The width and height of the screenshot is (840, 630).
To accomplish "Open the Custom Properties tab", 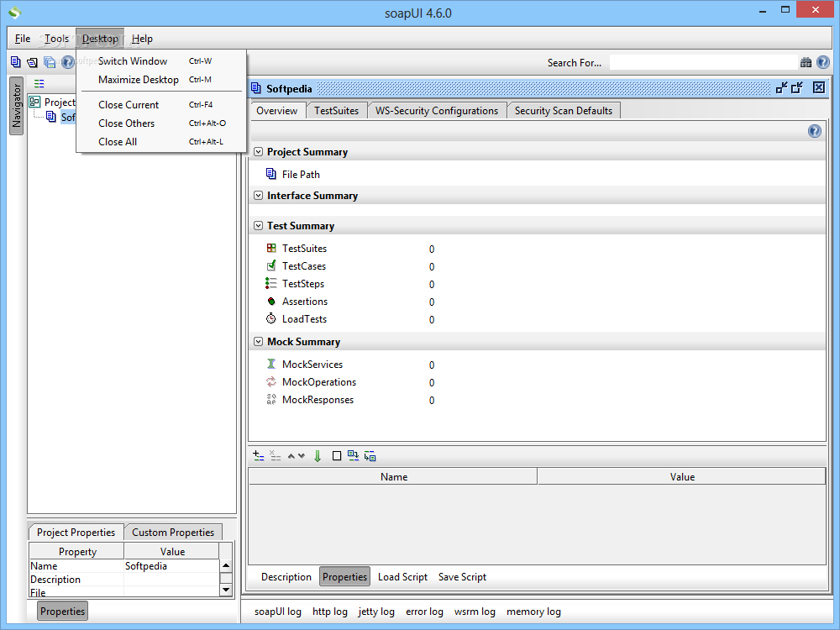I will click(173, 532).
